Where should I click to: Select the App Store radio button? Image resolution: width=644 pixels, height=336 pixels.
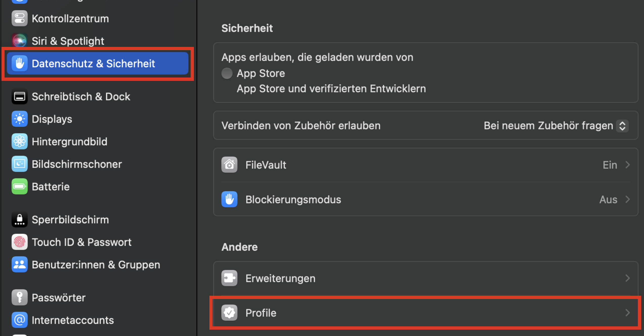[227, 73]
